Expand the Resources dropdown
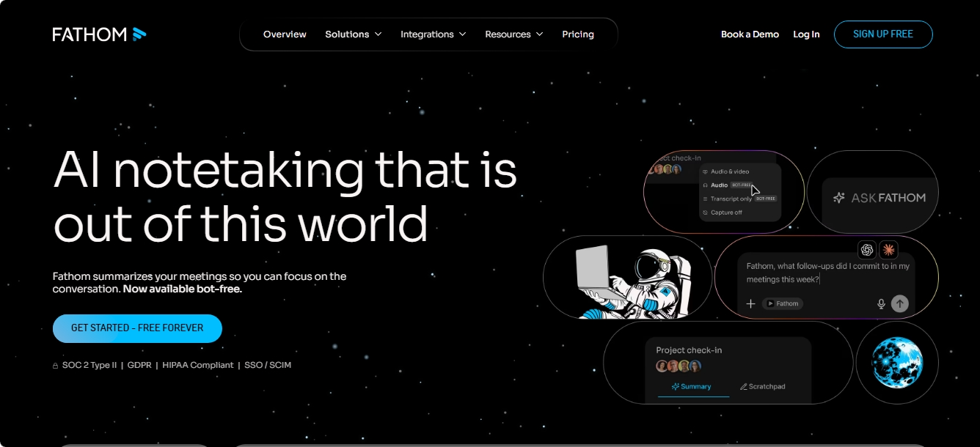980x447 pixels. coord(514,34)
